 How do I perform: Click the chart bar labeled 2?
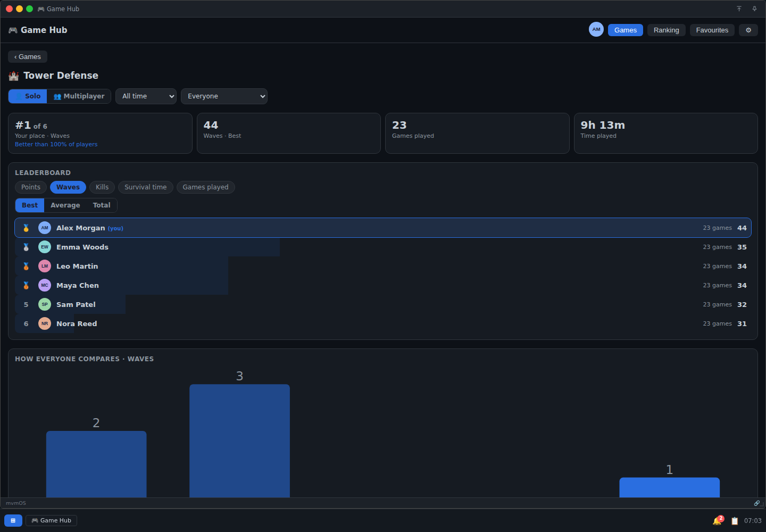(96, 464)
